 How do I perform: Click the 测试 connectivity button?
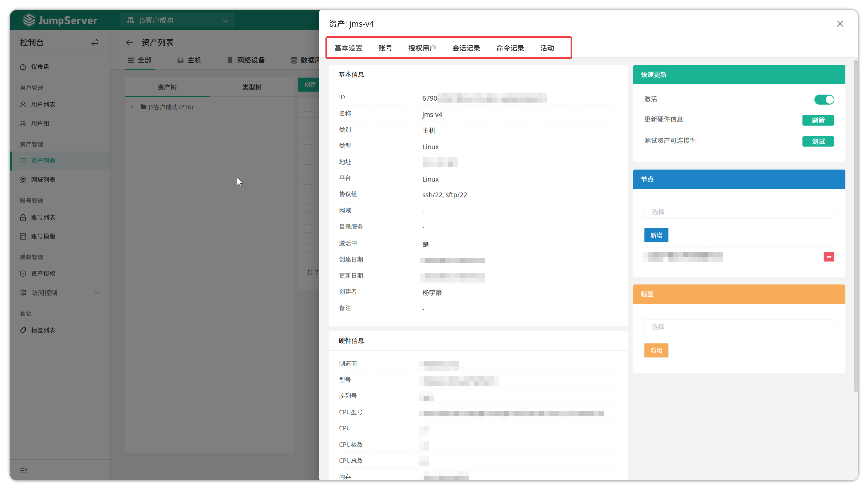pos(818,141)
